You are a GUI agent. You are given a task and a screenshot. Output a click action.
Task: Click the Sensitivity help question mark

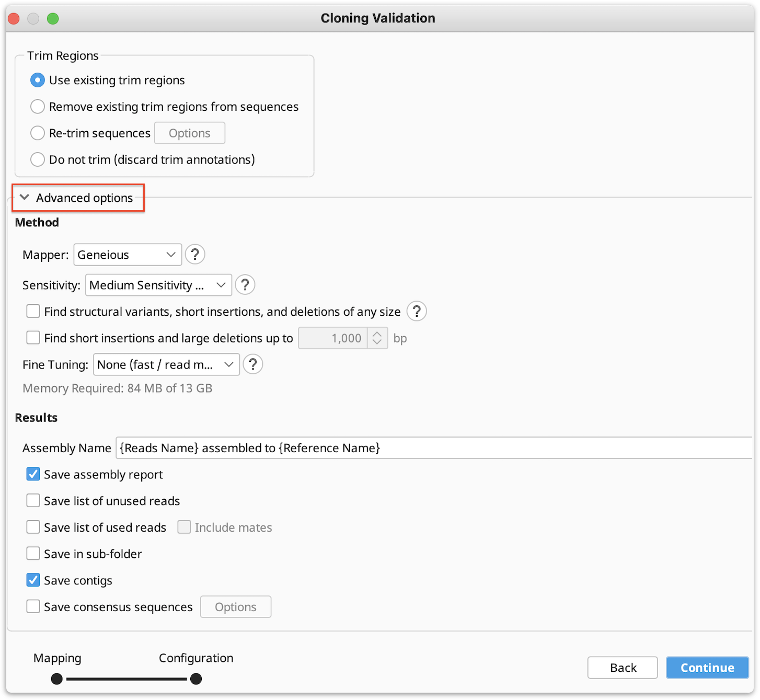click(245, 285)
